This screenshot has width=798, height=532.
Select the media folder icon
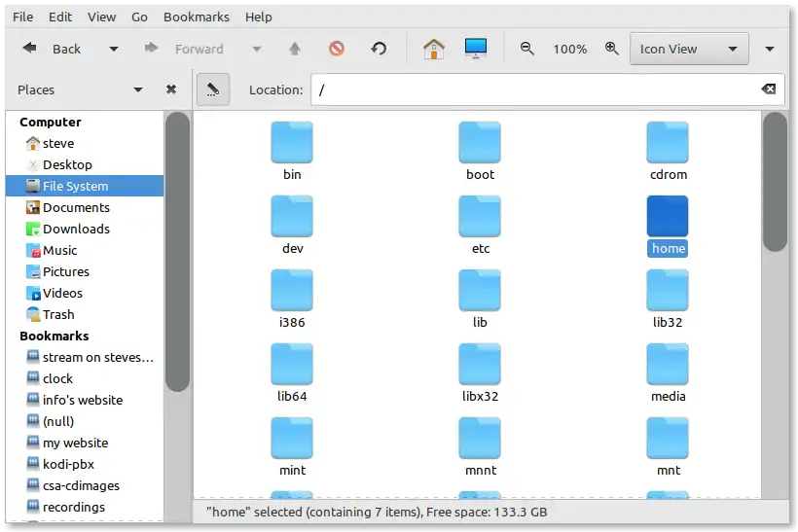[x=668, y=364]
